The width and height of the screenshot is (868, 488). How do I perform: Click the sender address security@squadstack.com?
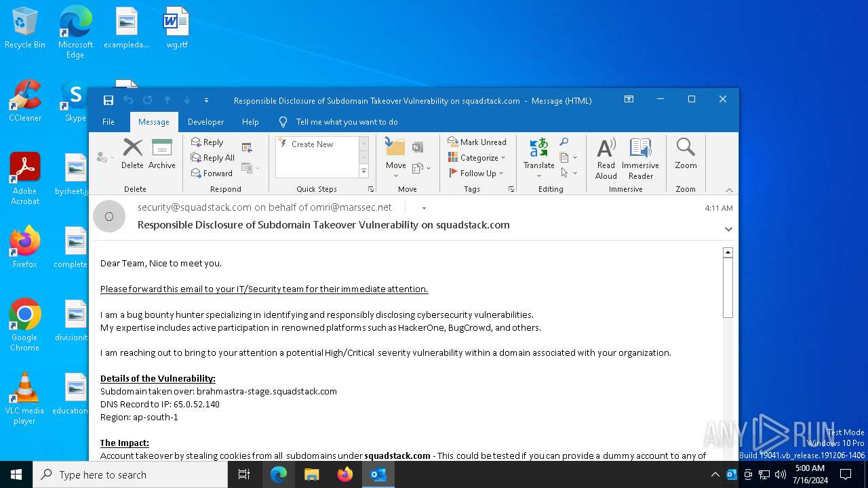[x=195, y=207]
